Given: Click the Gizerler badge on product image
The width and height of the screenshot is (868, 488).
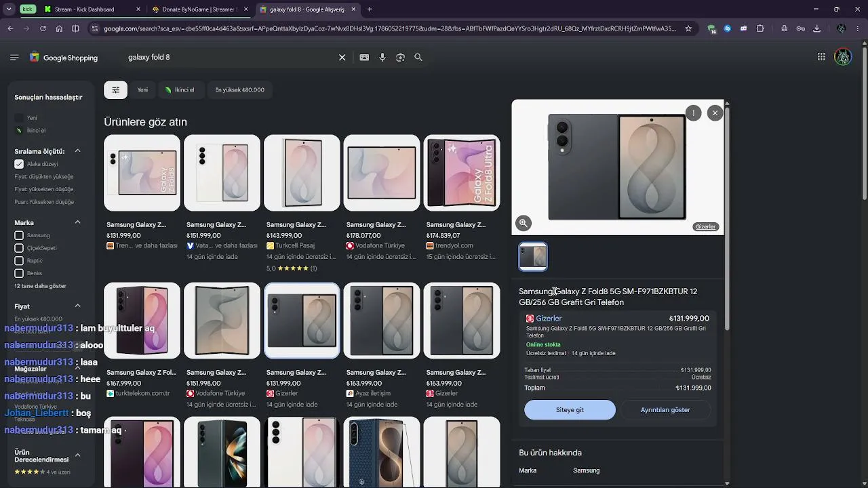Looking at the screenshot, I should click(706, 227).
